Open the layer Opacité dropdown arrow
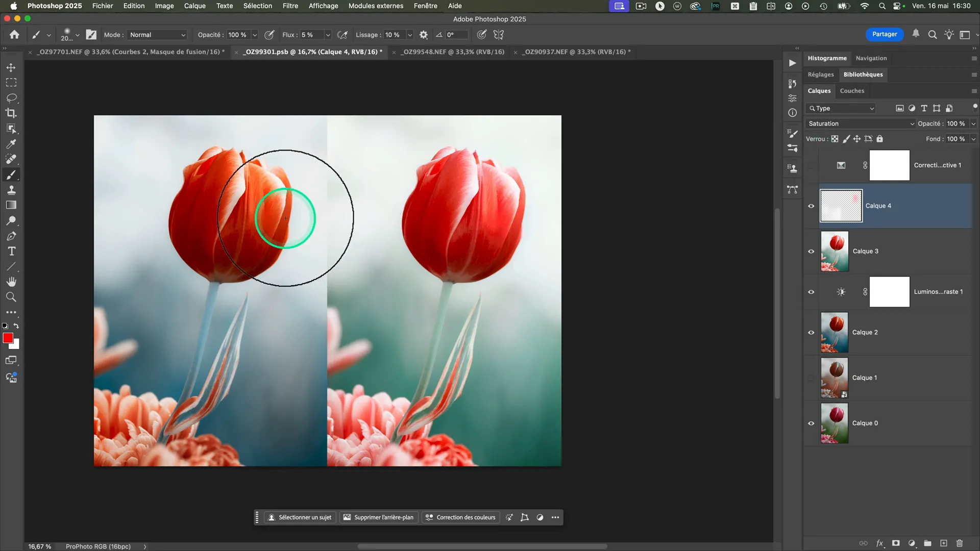The image size is (980, 551). [973, 124]
